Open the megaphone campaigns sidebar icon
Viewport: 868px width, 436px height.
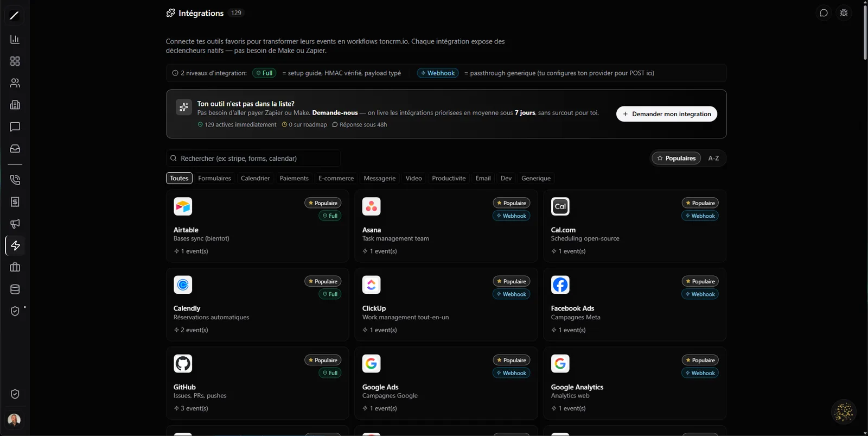click(15, 224)
